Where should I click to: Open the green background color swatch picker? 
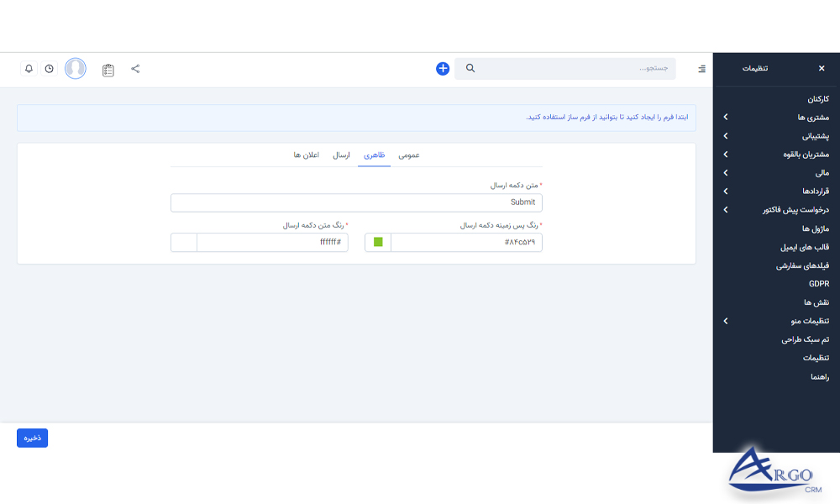click(x=377, y=242)
